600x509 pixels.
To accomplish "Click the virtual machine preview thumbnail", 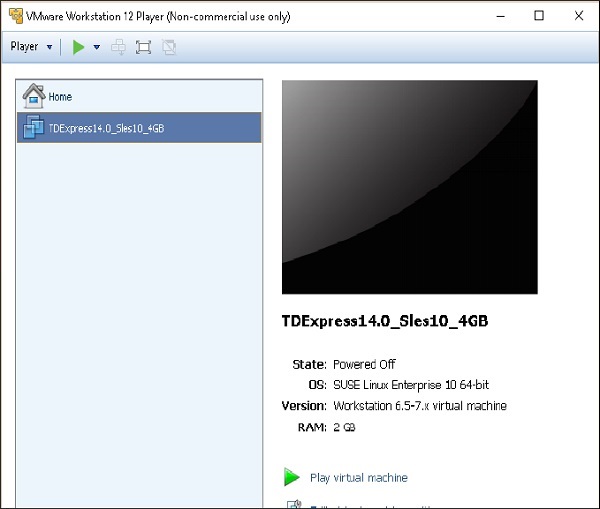I will [410, 187].
